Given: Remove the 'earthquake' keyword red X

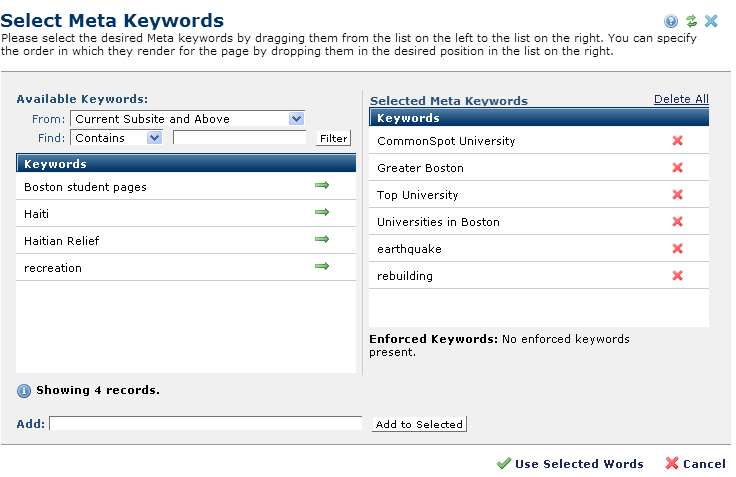Looking at the screenshot, I should (677, 249).
